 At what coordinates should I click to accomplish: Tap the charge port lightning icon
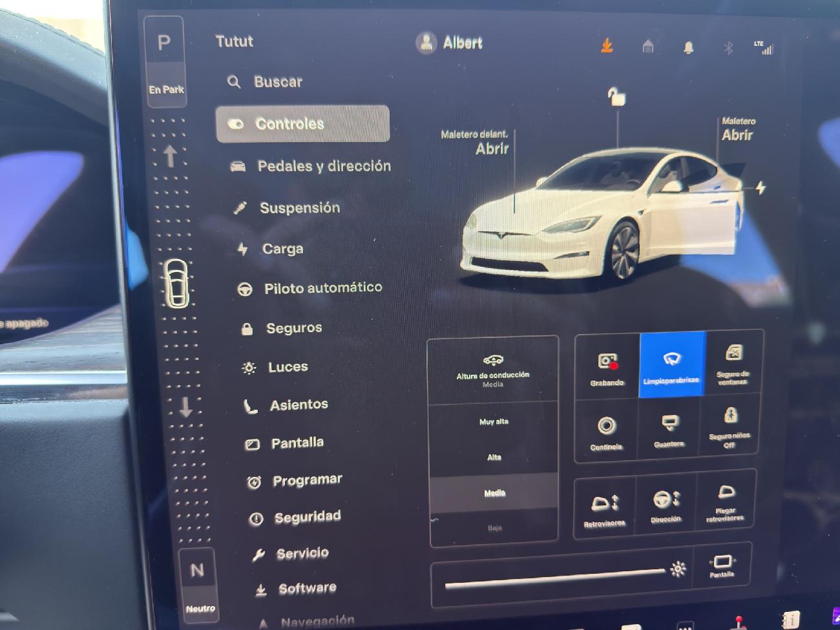[761, 188]
